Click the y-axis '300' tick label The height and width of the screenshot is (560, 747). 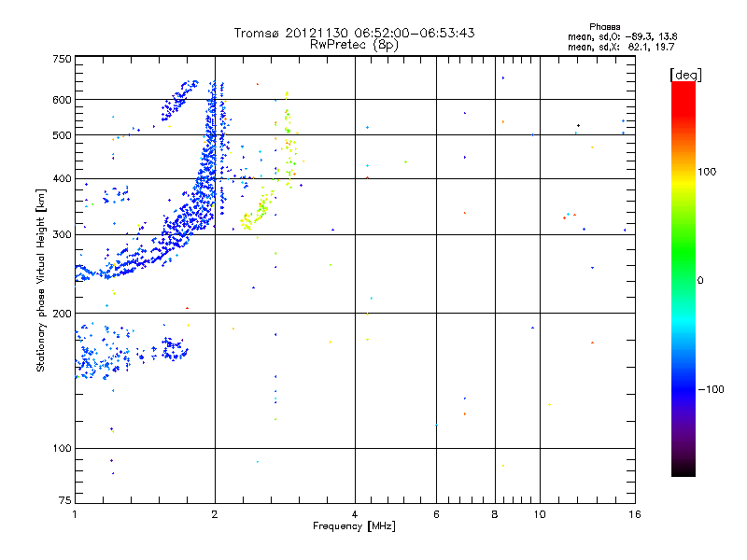coord(62,235)
